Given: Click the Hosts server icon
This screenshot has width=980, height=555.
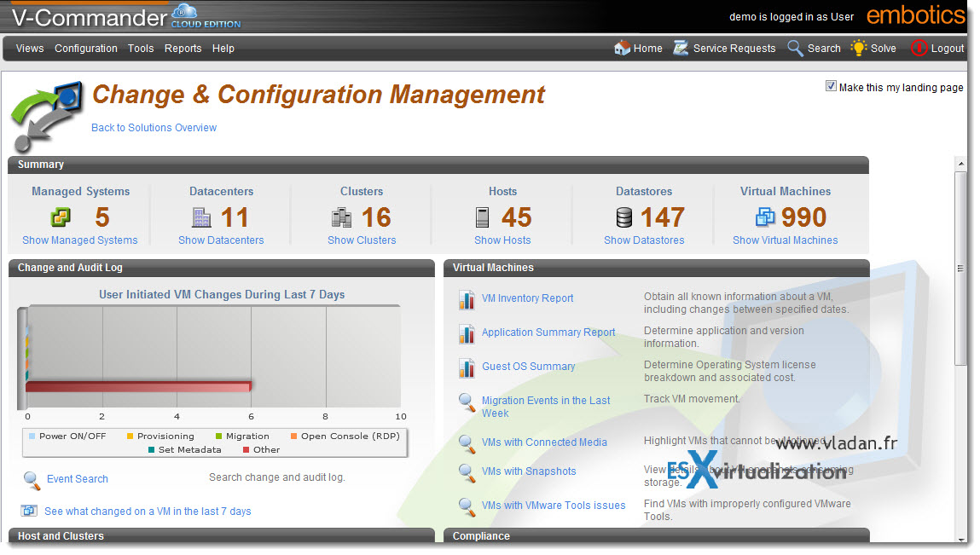Looking at the screenshot, I should (482, 217).
